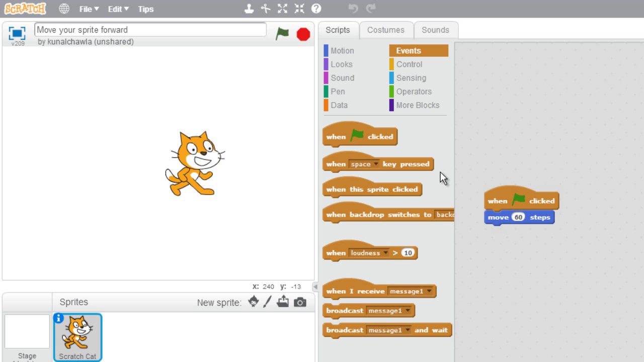Stop the project with the red stop sign
This screenshot has height=362, width=644.
click(x=303, y=34)
